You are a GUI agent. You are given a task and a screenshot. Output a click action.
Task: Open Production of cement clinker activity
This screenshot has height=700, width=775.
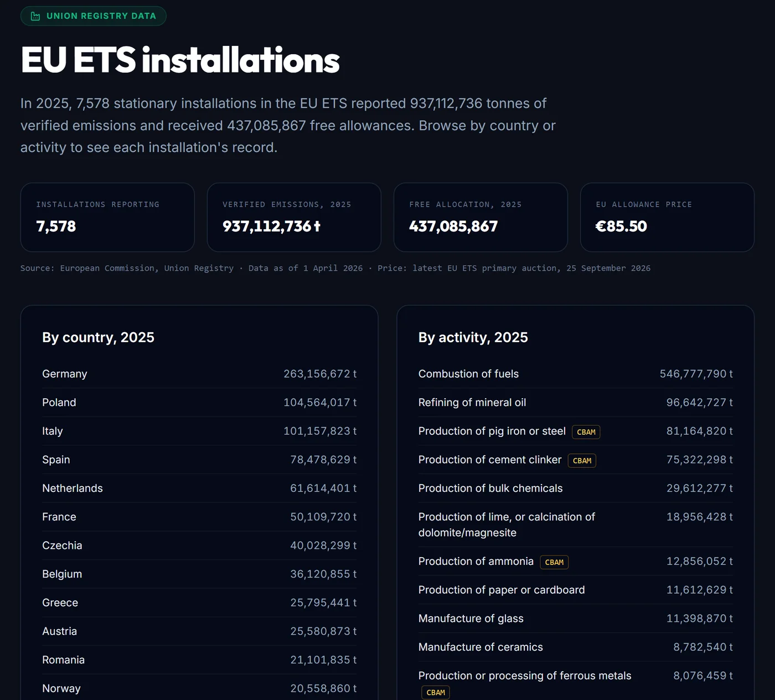tap(576, 460)
